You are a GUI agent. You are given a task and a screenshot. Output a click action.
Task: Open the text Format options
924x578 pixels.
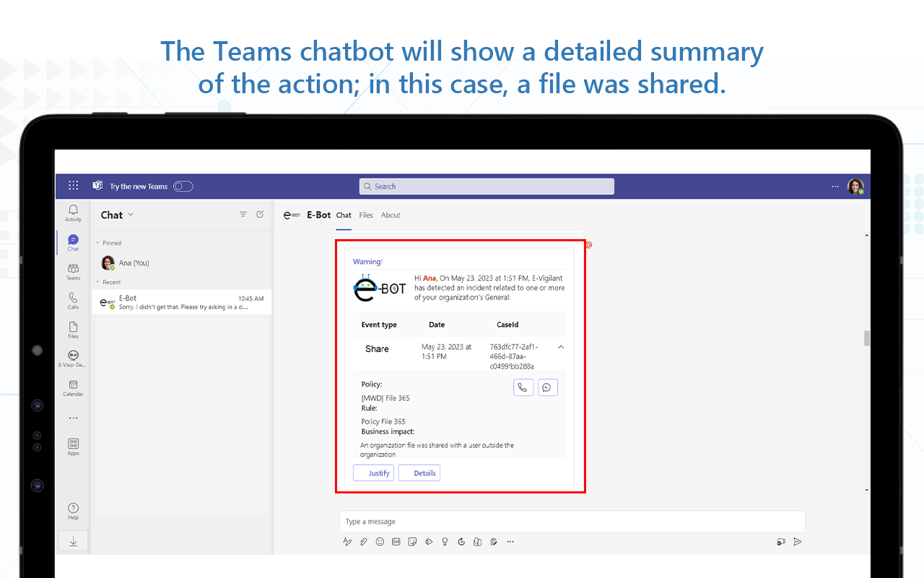(x=347, y=541)
